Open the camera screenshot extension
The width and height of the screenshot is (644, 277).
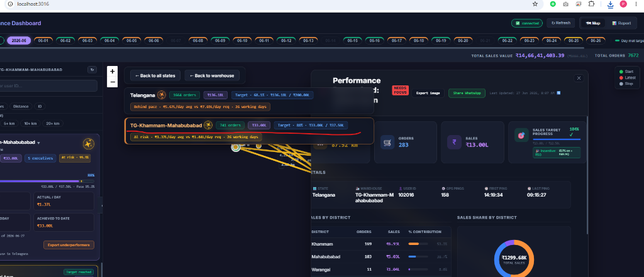[565, 4]
